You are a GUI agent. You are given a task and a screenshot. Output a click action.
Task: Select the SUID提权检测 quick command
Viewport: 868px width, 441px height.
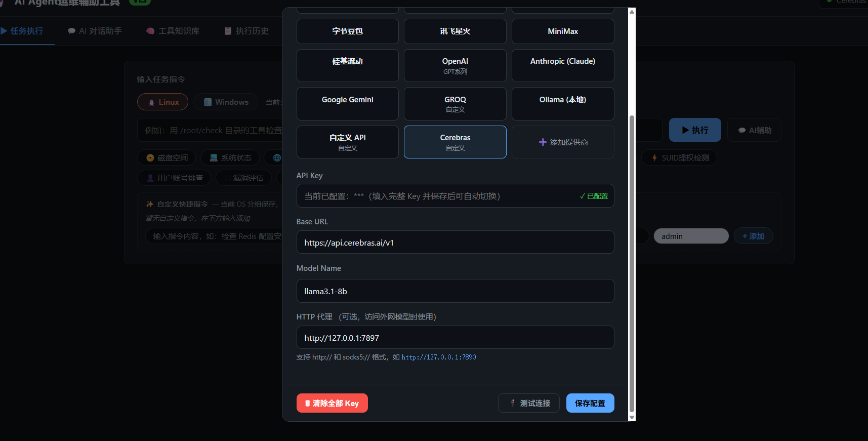(x=680, y=157)
